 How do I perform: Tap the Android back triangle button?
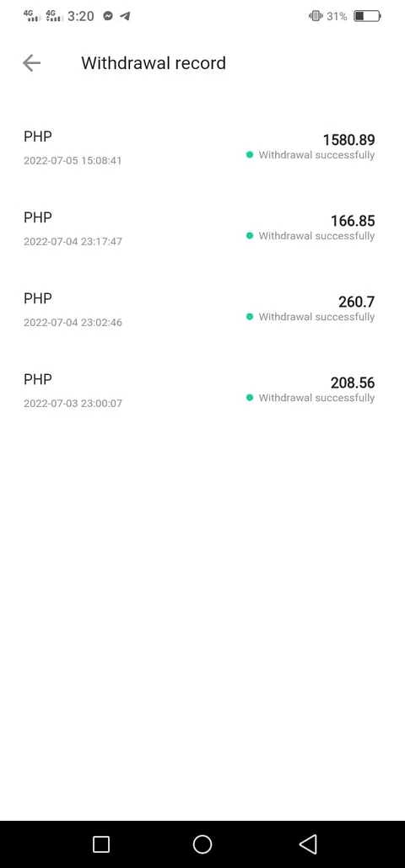click(308, 844)
